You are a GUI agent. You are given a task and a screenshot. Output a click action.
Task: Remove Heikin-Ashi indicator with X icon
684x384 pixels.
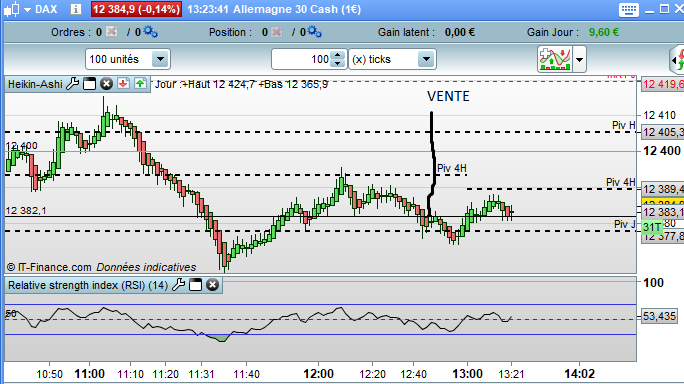click(x=106, y=84)
